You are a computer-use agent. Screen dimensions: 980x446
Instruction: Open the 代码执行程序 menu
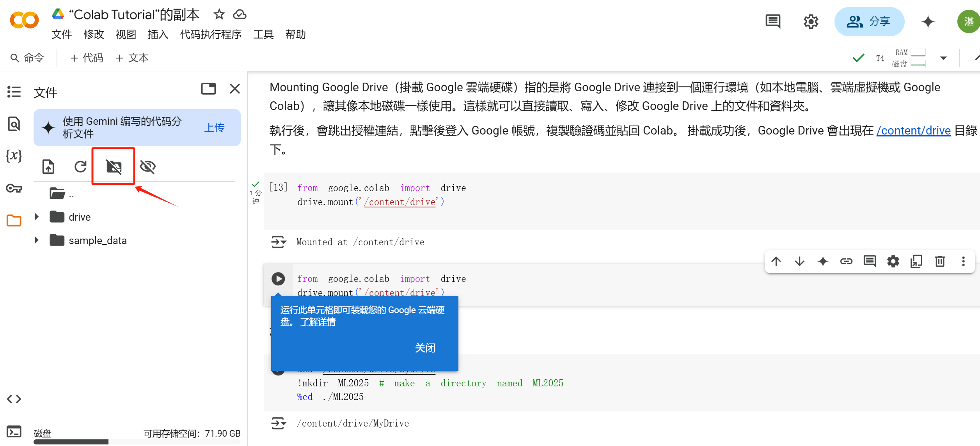(x=211, y=35)
